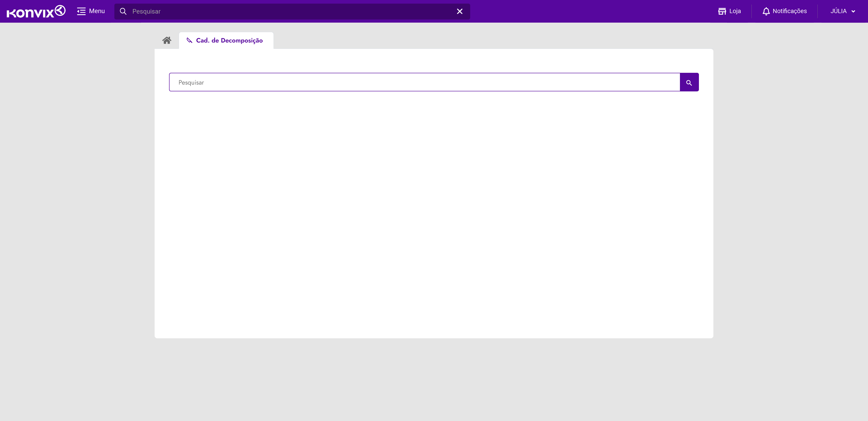This screenshot has width=868, height=421.
Task: Click the Menu label in header
Action: point(97,11)
